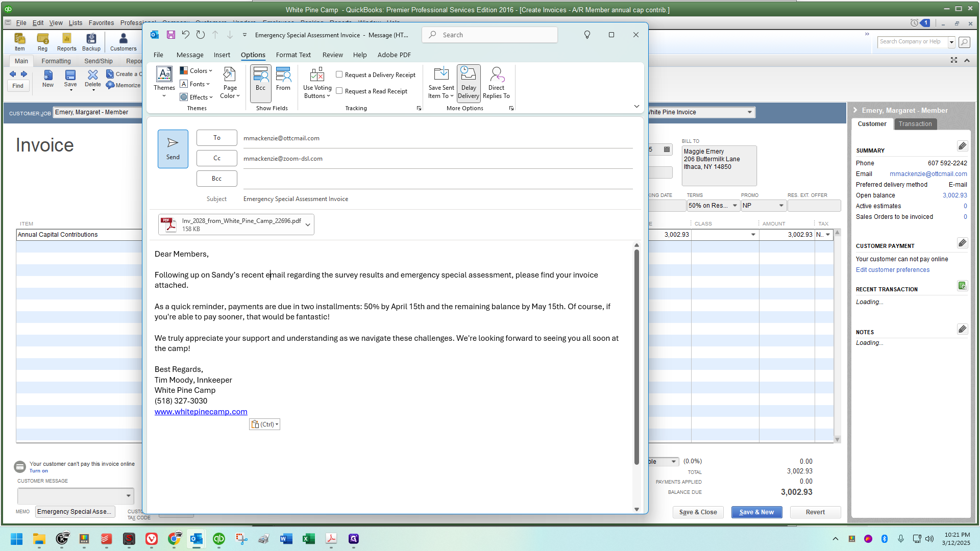Toggle the From show field button

283,79
